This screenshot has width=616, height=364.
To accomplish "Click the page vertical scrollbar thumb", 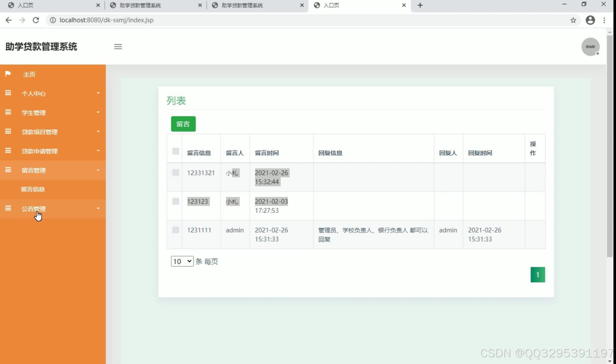I will coord(610,146).
